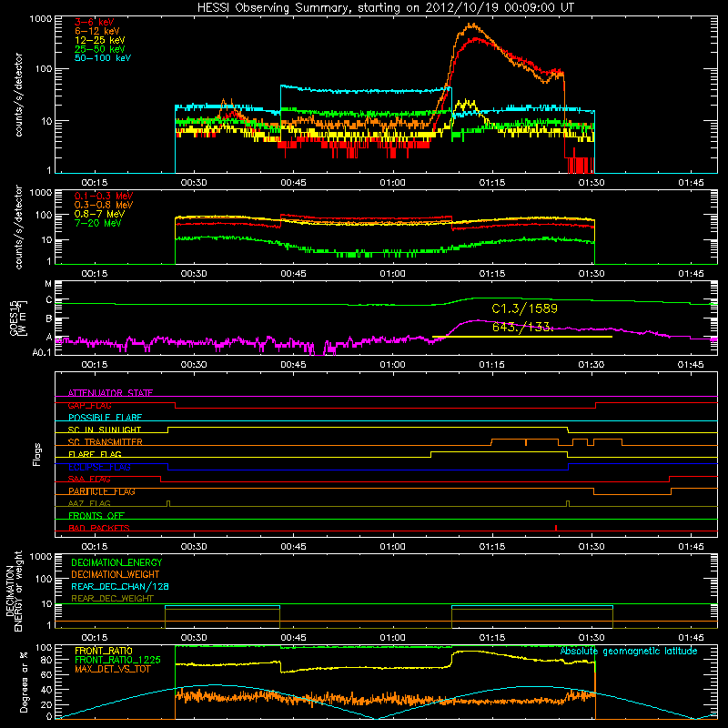Click the 0.1-0.3 MeV legend entry

coord(104,196)
